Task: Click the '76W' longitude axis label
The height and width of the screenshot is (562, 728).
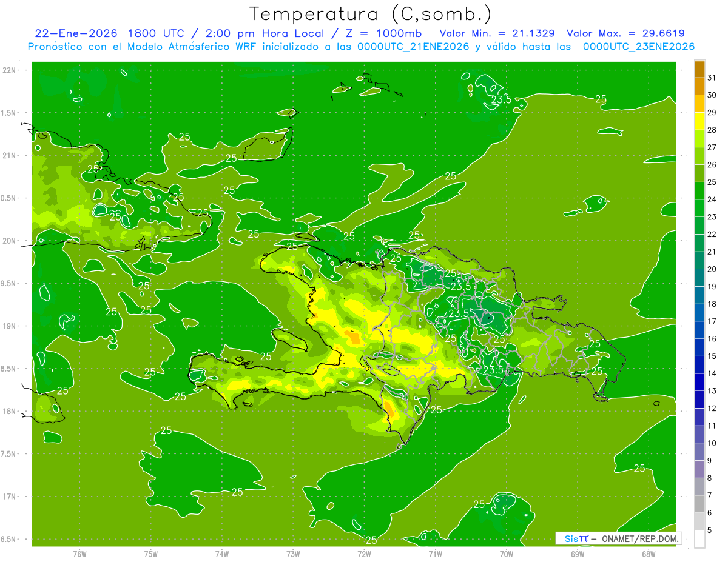Action: click(x=79, y=554)
